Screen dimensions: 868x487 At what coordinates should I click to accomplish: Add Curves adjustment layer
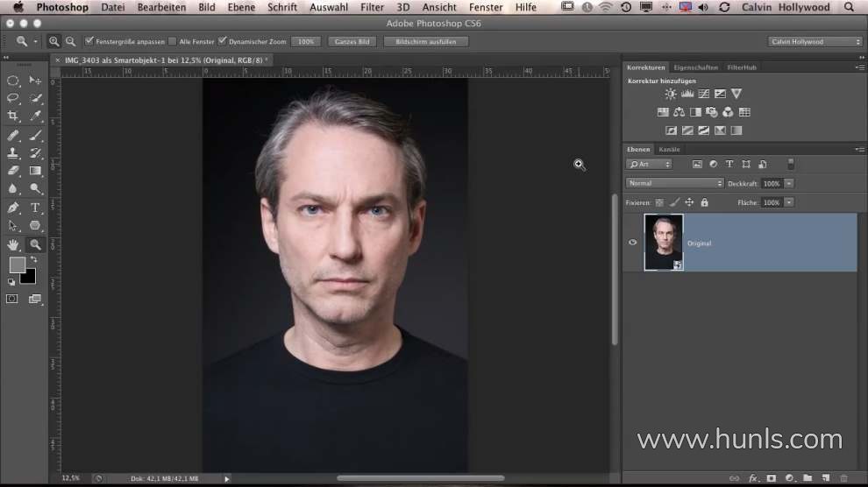point(703,94)
